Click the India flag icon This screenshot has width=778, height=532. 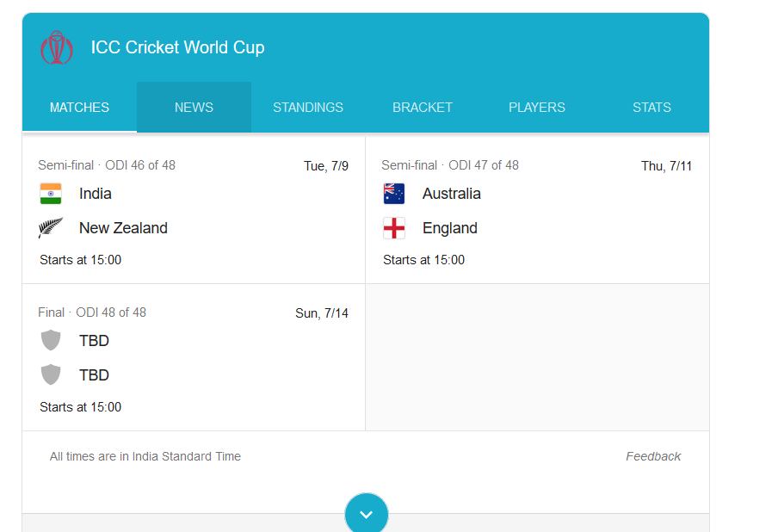coord(51,194)
